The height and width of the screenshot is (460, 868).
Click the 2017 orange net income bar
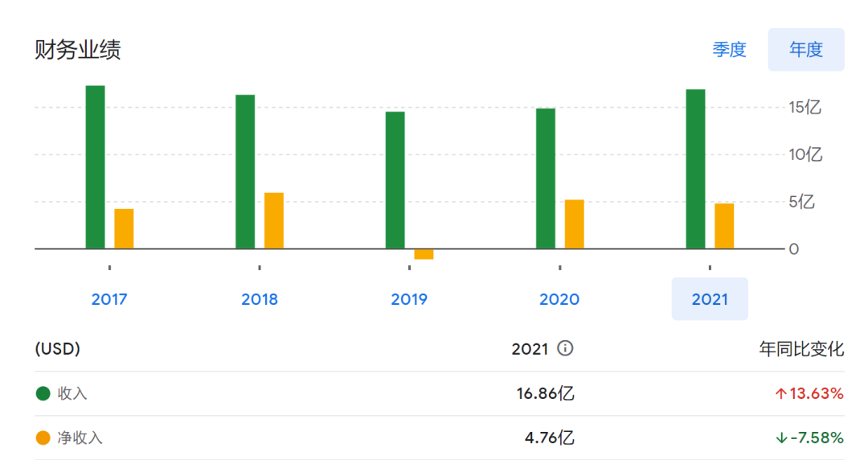[x=124, y=229]
